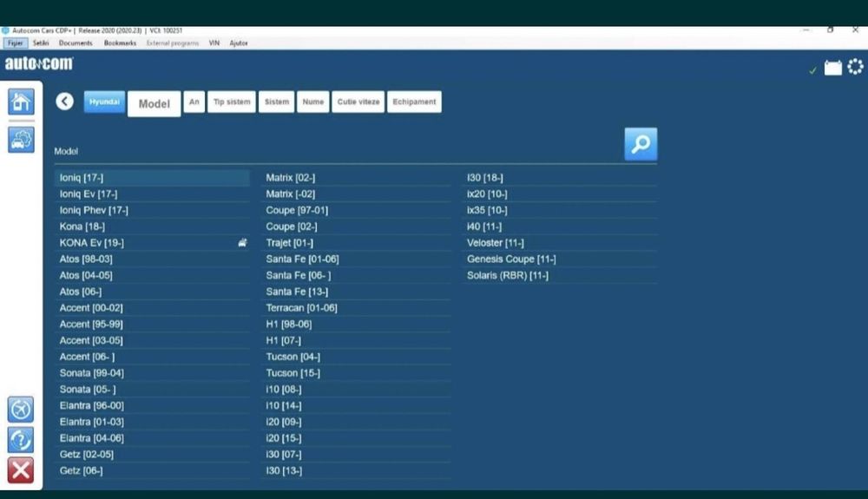Select the An breadcrumb tab
This screenshot has width=868, height=499.
194,102
